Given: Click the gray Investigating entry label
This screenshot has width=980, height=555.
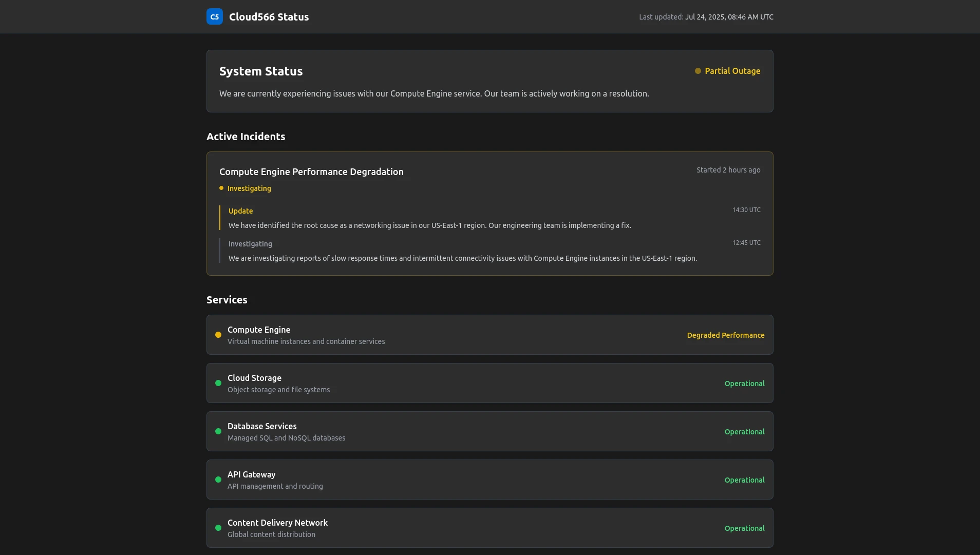Looking at the screenshot, I should [250, 244].
